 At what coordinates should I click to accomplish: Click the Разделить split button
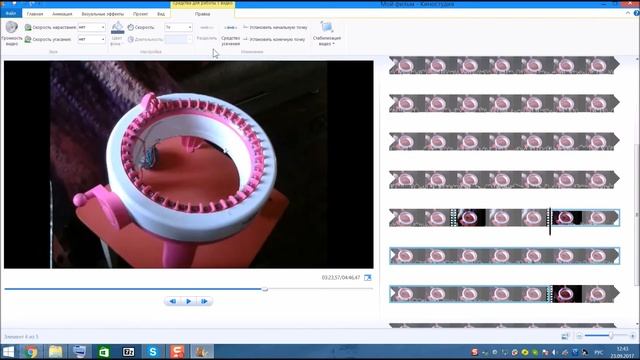(x=207, y=32)
